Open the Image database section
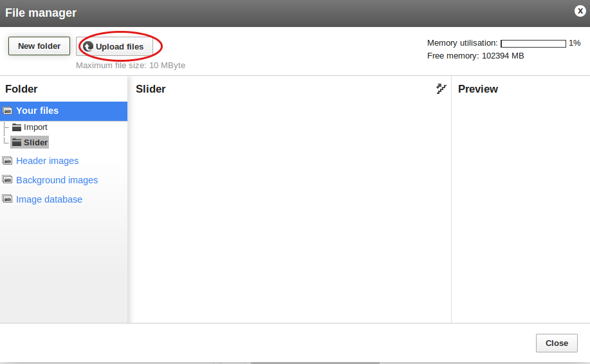 (49, 199)
